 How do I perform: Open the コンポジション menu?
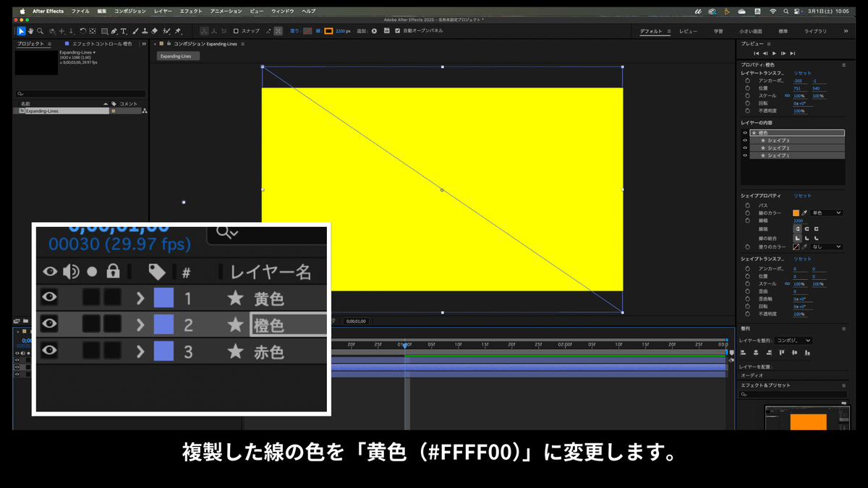pyautogui.click(x=130, y=12)
